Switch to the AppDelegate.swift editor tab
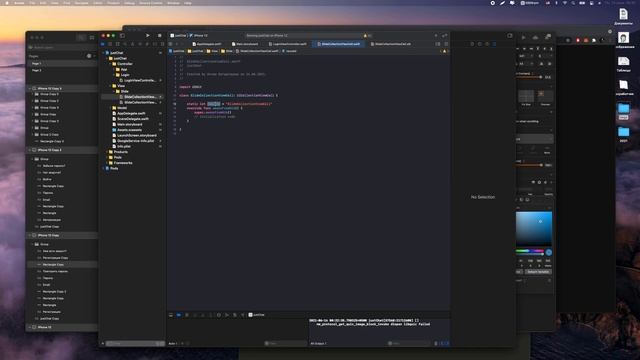The image size is (640, 360). [207, 44]
